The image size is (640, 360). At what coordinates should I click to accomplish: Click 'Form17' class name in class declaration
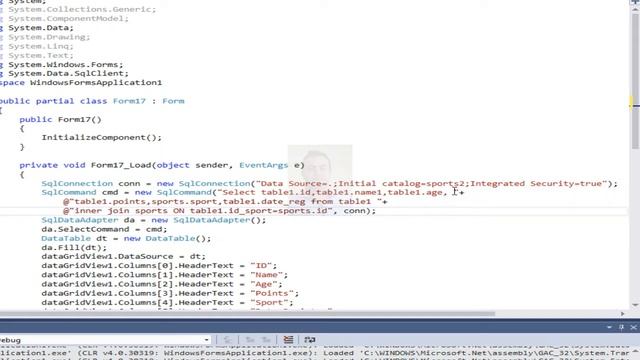pos(129,101)
